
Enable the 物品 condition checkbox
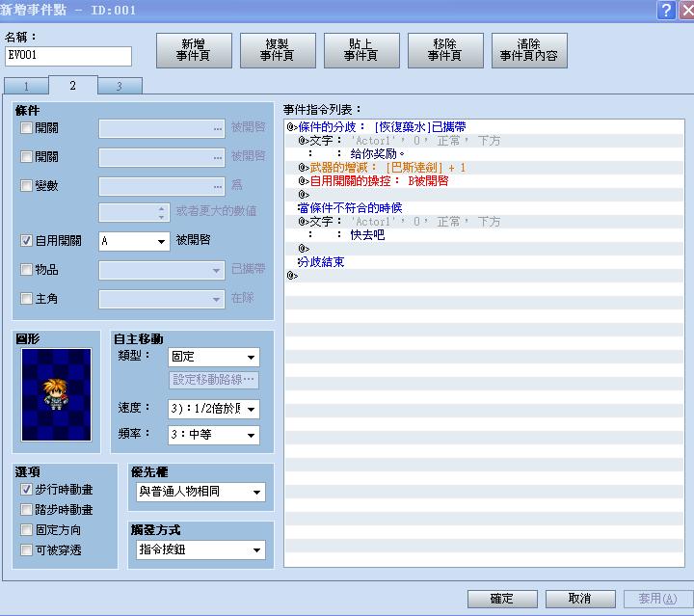[x=27, y=269]
